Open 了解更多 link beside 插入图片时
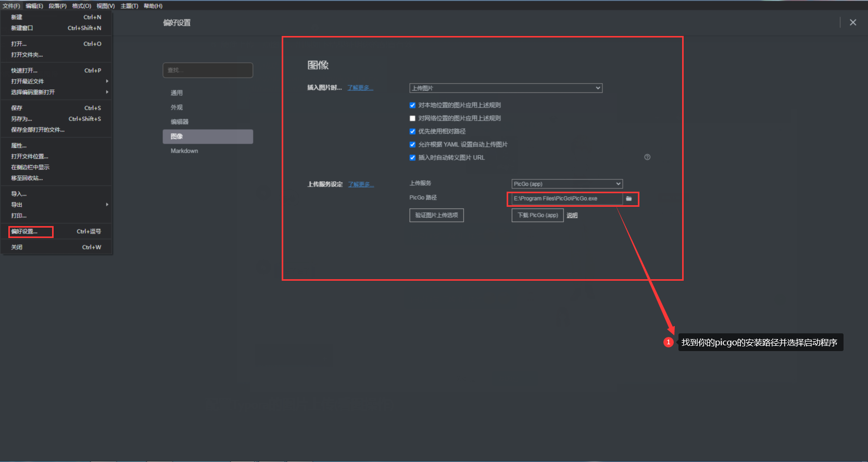 tap(360, 88)
